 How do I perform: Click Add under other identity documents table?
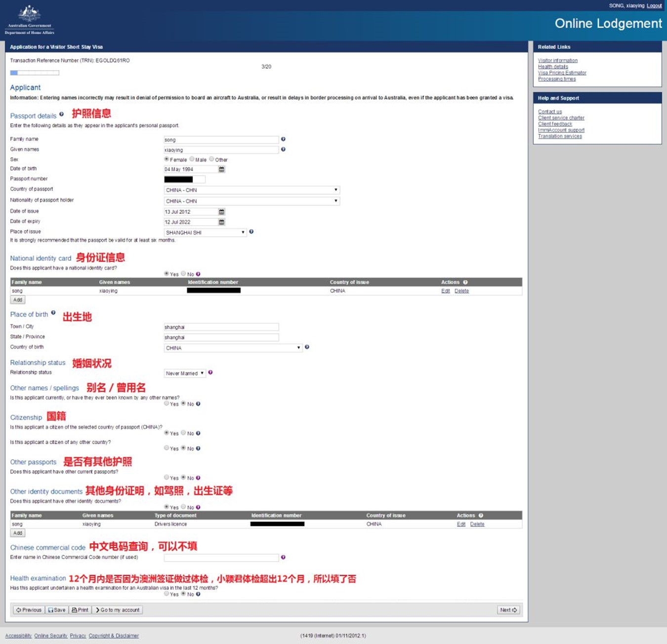pyautogui.click(x=18, y=533)
